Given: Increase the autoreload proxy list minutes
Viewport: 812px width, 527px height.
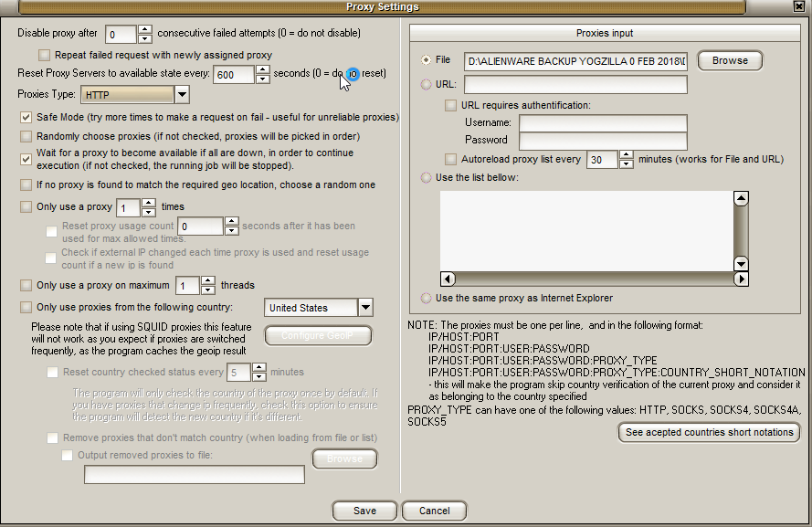Looking at the screenshot, I should [627, 154].
